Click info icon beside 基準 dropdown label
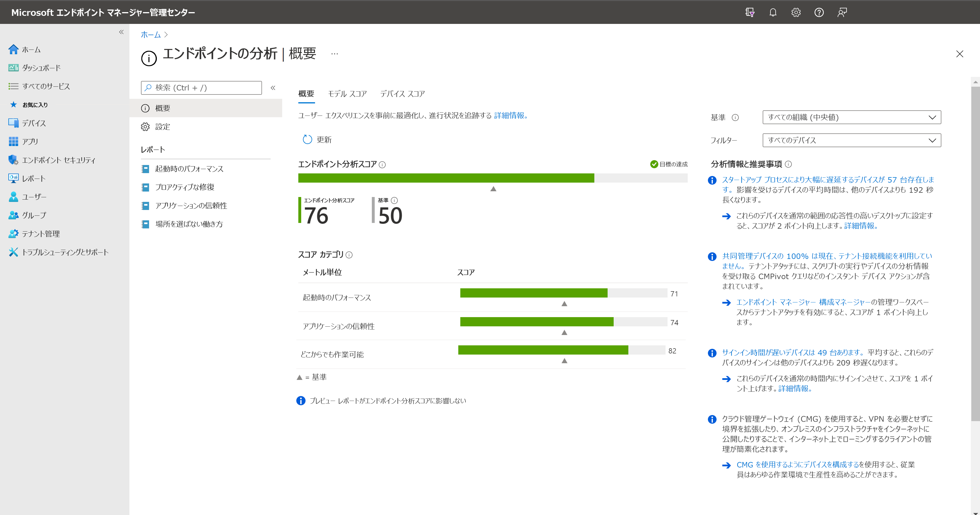The height and width of the screenshot is (515, 980). (x=735, y=118)
